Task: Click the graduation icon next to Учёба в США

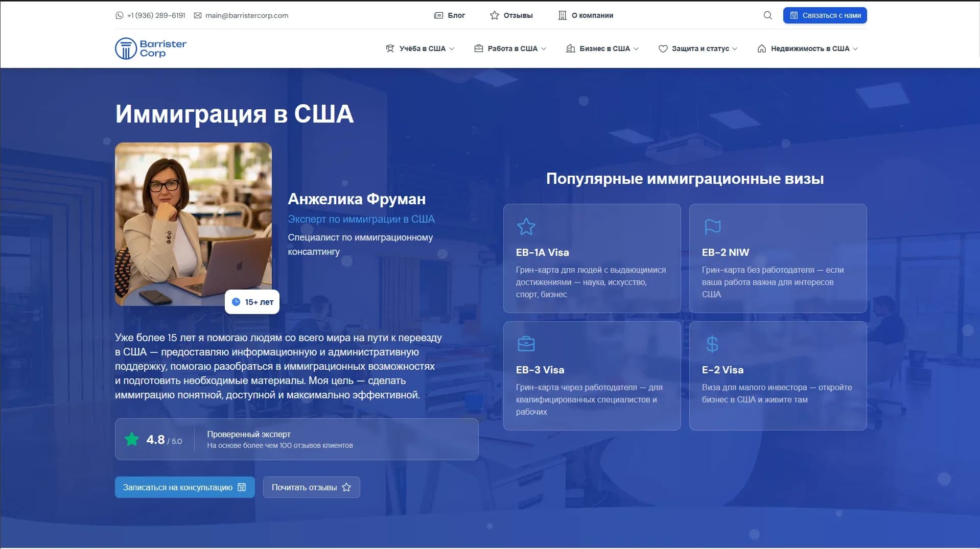Action: 390,49
